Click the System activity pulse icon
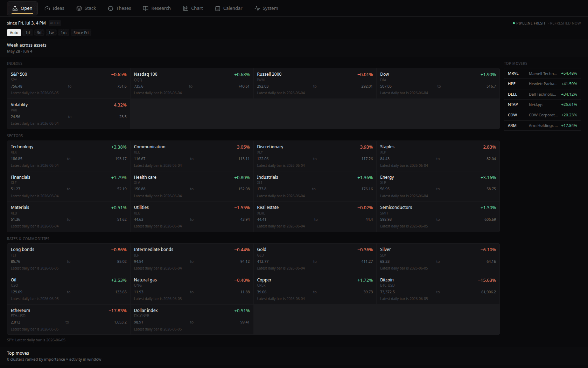588x368 pixels. (257, 8)
